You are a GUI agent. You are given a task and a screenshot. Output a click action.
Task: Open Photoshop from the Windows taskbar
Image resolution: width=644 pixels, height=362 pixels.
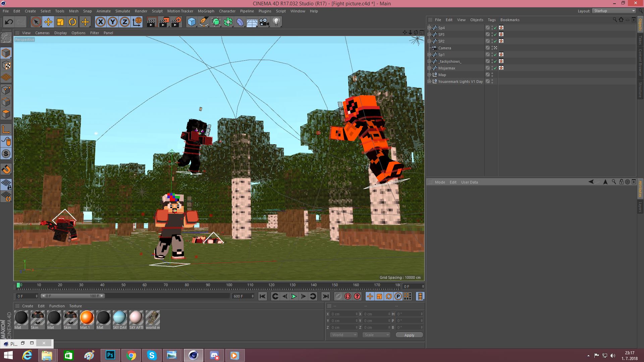tap(110, 355)
